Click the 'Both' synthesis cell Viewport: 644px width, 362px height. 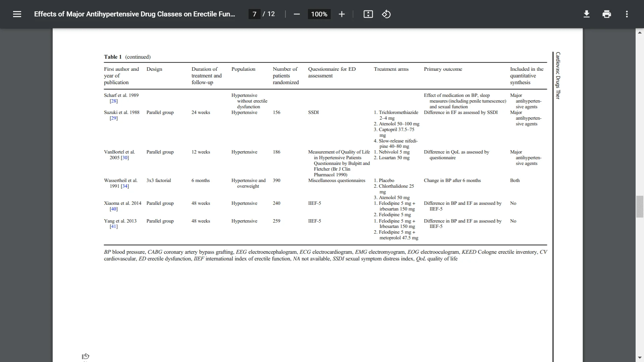[x=515, y=180]
